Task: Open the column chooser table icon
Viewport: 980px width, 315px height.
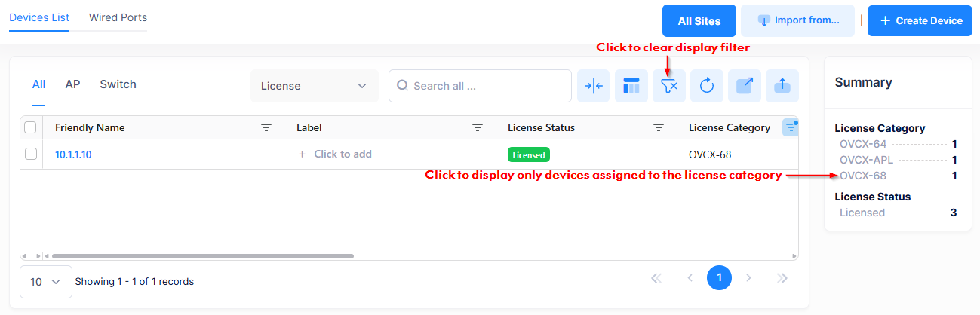Action: (631, 86)
